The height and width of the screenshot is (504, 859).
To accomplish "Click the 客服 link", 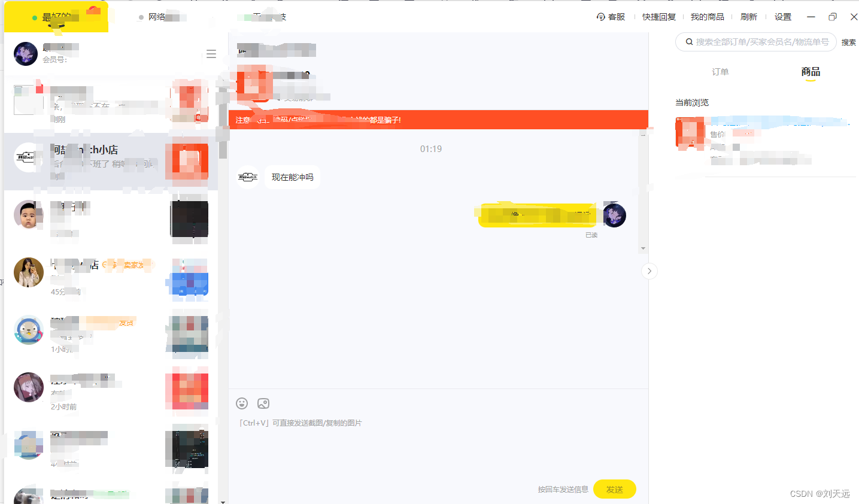I will [x=617, y=17].
